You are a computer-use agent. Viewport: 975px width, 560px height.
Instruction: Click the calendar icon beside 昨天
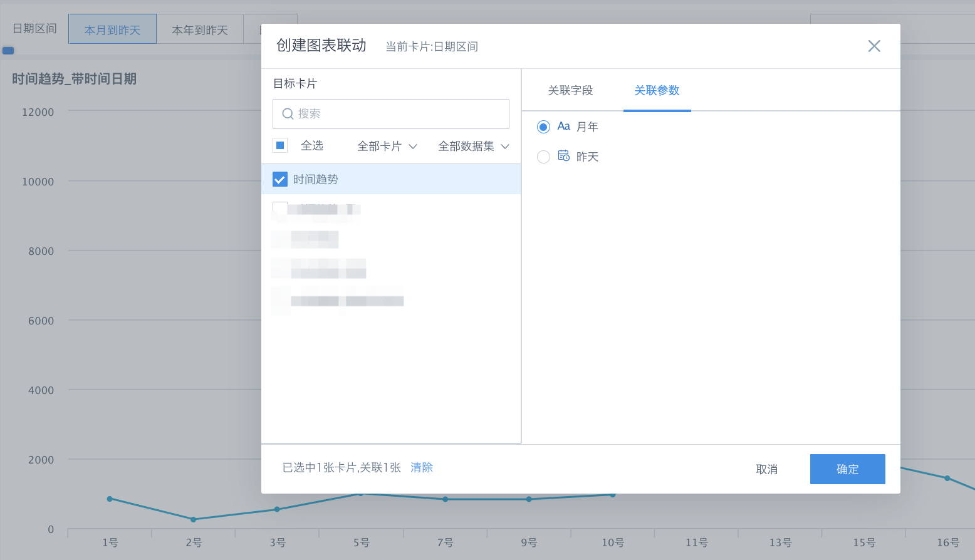tap(563, 156)
